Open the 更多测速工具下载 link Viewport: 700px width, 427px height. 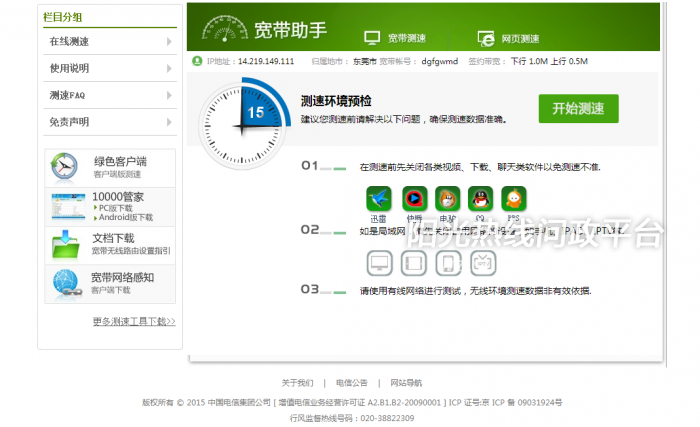pos(133,322)
